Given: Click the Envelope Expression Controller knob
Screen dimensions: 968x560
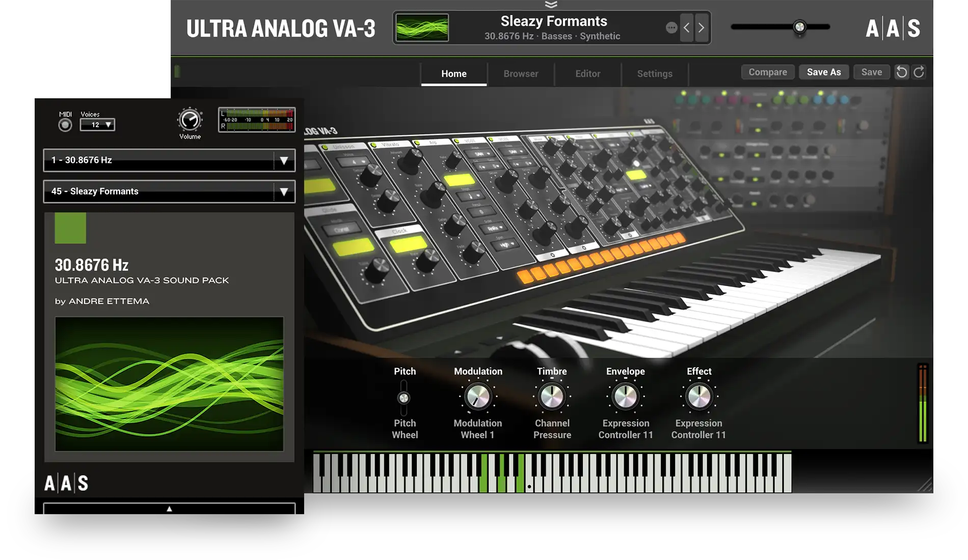Looking at the screenshot, I should [625, 397].
